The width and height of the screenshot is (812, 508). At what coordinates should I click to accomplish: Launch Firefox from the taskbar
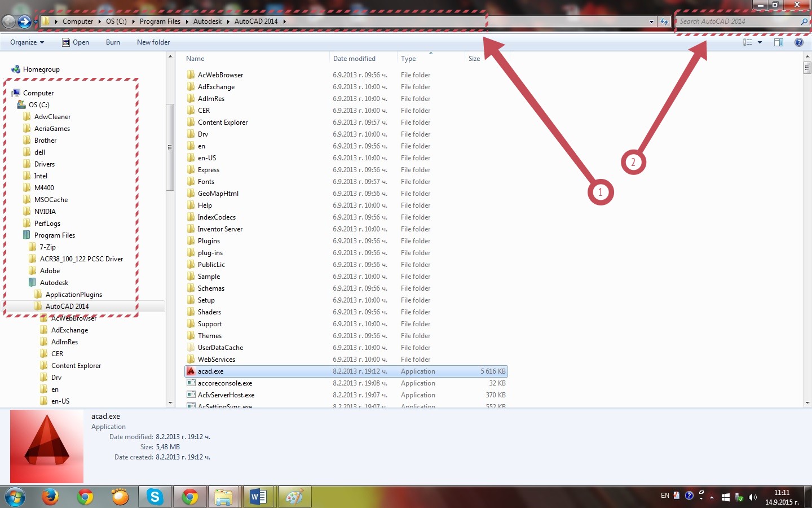[x=50, y=497]
